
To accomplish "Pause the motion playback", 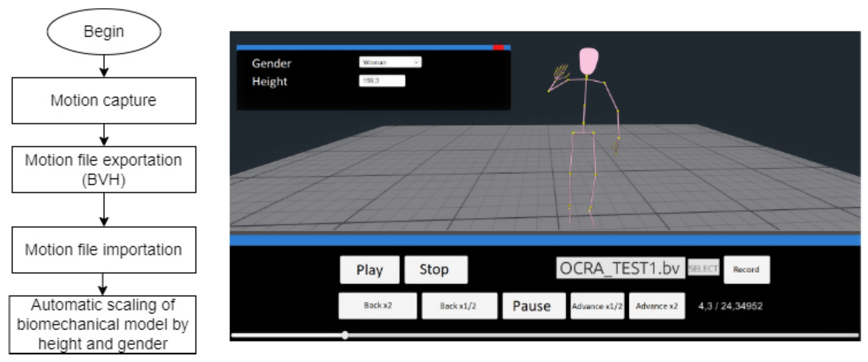I will (x=534, y=306).
